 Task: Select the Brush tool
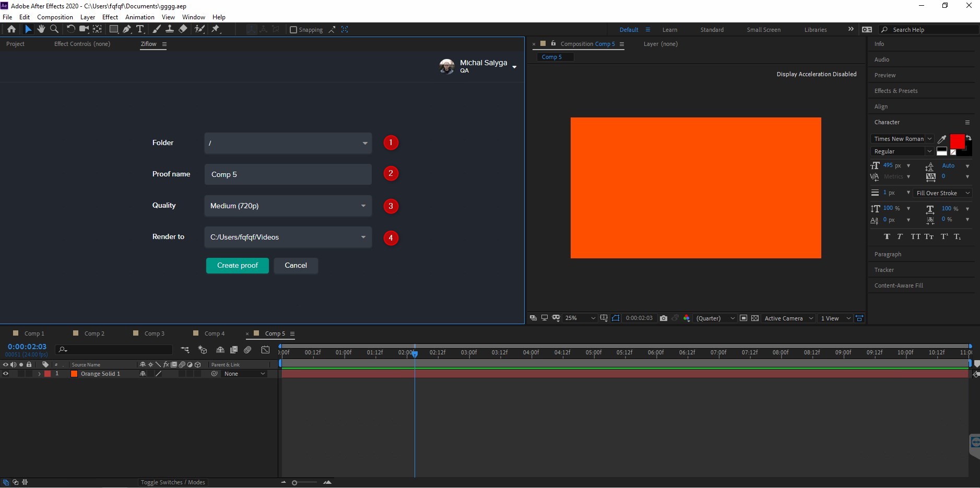pyautogui.click(x=156, y=29)
